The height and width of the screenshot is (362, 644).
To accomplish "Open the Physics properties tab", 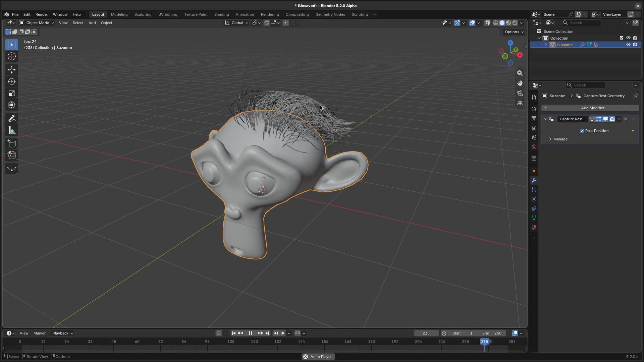I will point(534,199).
